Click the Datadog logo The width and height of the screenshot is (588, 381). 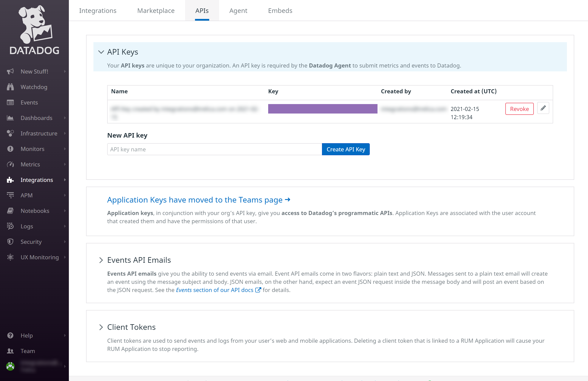pyautogui.click(x=34, y=30)
